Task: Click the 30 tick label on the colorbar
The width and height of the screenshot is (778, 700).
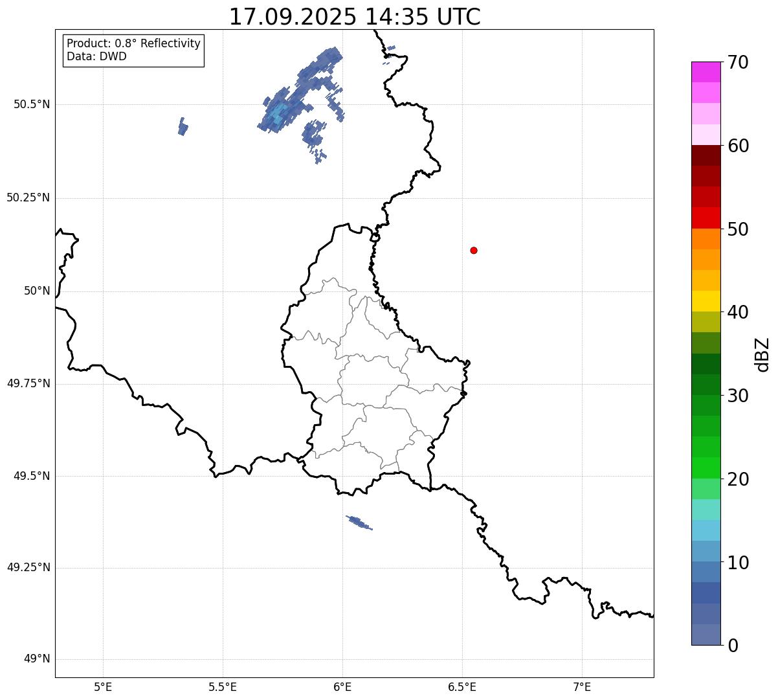Action: (737, 396)
